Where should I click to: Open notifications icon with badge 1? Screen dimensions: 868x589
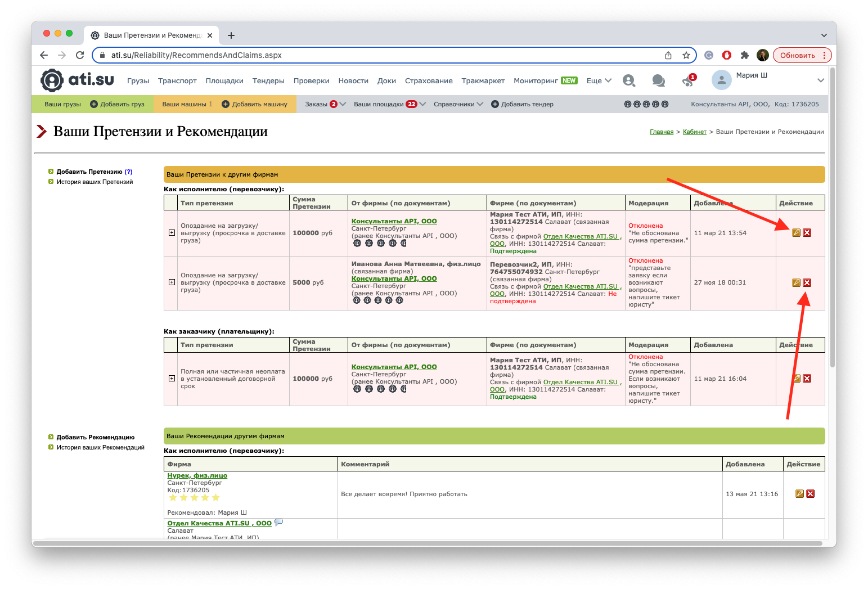pyautogui.click(x=688, y=80)
